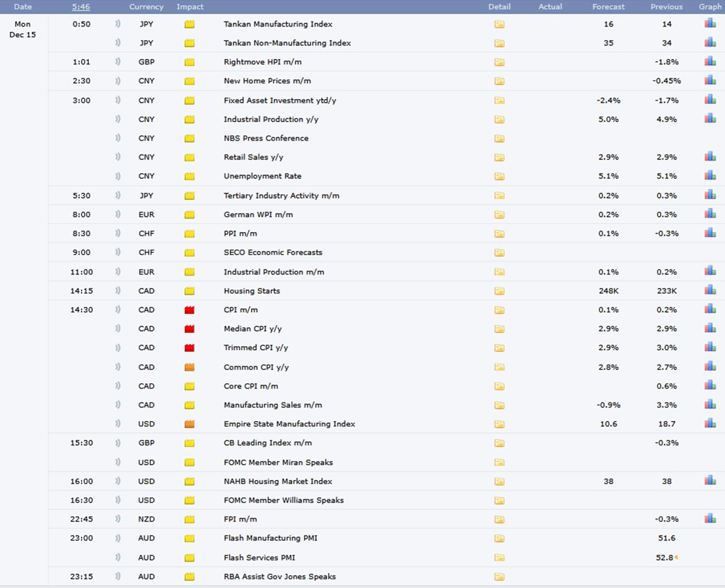This screenshot has height=588, width=725.
Task: Open graph for CAD CPI m/m
Action: 710,309
